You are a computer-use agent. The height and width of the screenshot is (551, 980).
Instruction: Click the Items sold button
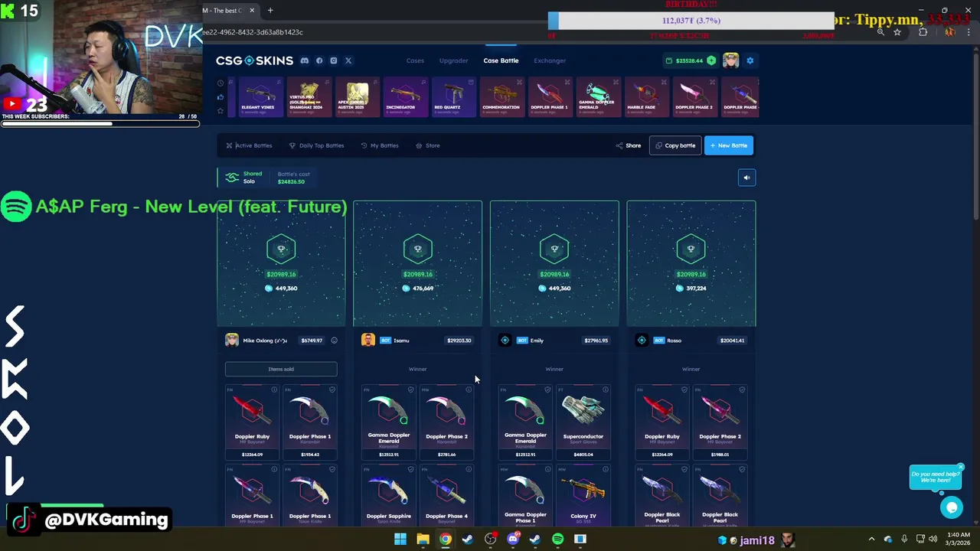click(281, 369)
